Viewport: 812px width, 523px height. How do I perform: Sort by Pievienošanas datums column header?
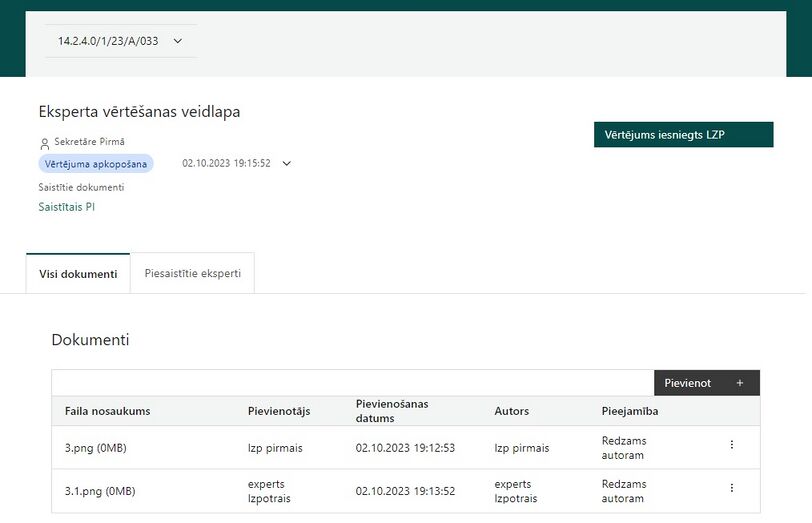coord(392,411)
